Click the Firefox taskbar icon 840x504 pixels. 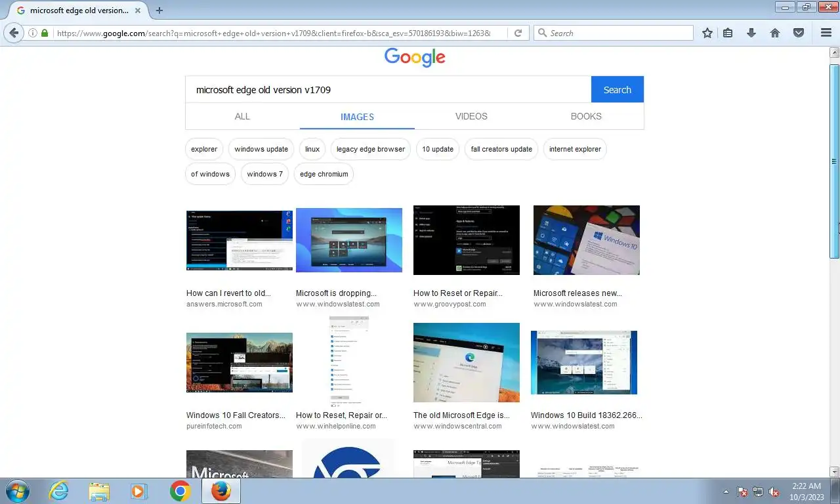pyautogui.click(x=221, y=491)
